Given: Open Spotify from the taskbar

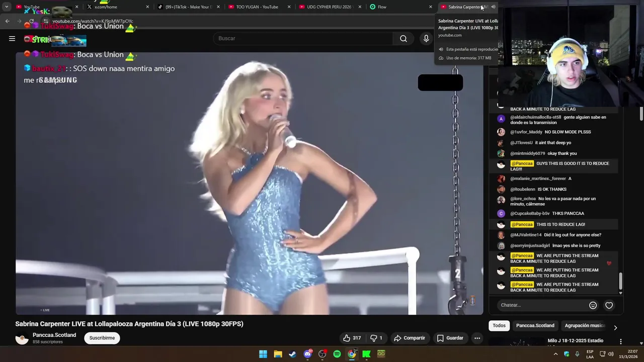Looking at the screenshot, I should pyautogui.click(x=337, y=354).
